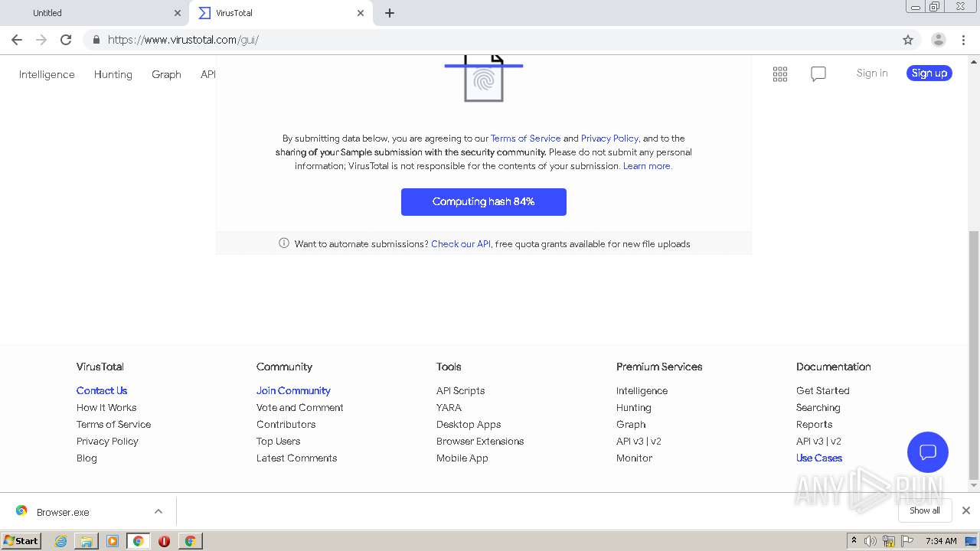Expand Browser.exe download options chevron

(158, 511)
